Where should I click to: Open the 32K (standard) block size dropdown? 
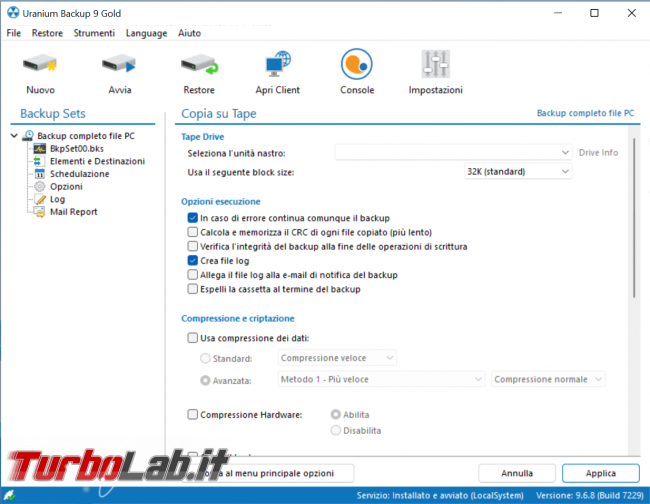click(x=518, y=171)
